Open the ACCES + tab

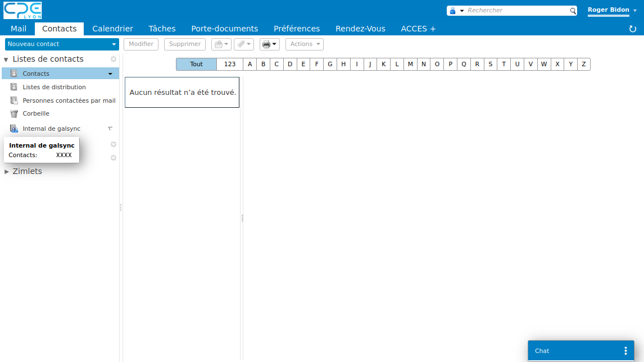coord(418,29)
